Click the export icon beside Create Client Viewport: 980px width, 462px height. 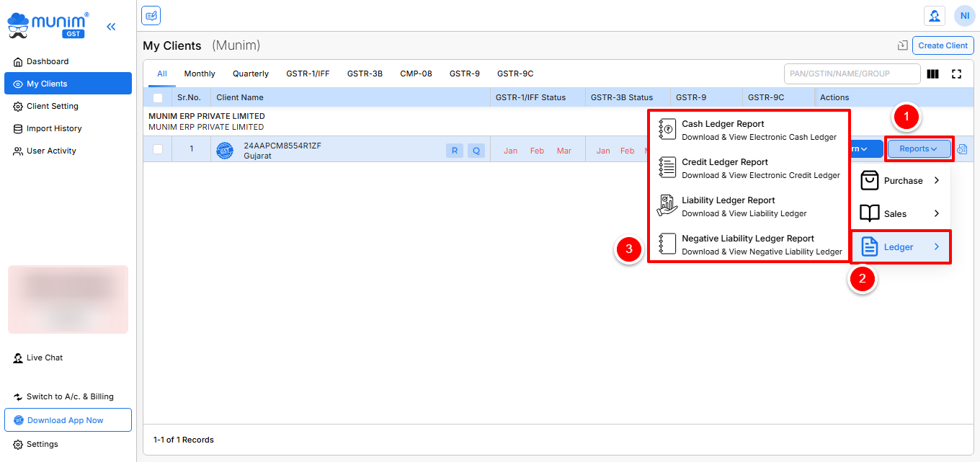[x=902, y=45]
